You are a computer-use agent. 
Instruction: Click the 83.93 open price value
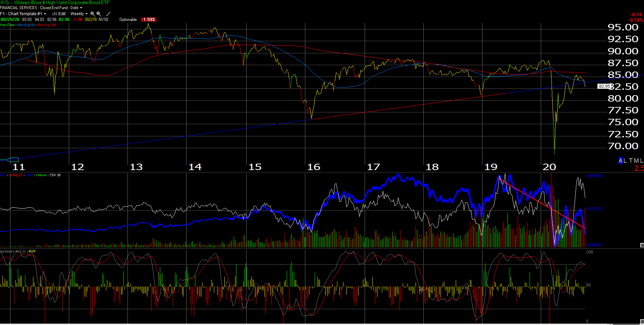coord(27,20)
